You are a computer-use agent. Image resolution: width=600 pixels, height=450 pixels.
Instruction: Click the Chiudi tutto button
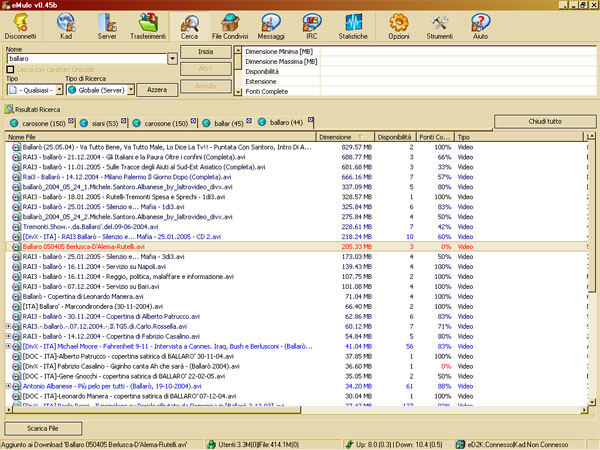click(545, 121)
